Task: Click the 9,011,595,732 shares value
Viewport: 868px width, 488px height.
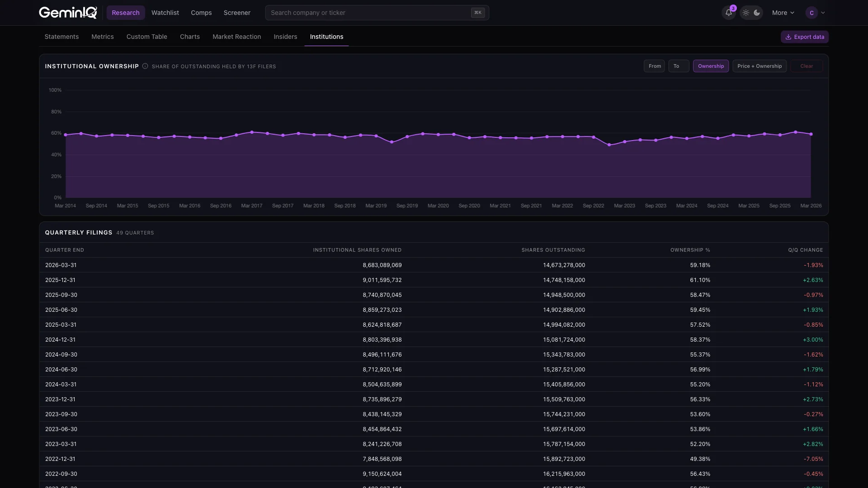Action: [x=382, y=280]
